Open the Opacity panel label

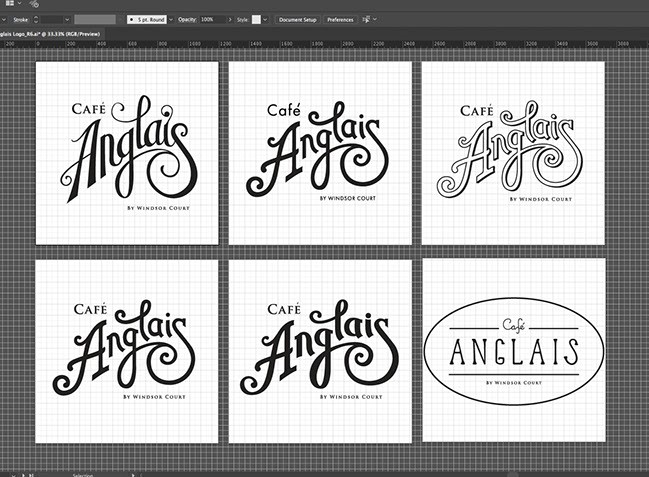click(x=187, y=19)
